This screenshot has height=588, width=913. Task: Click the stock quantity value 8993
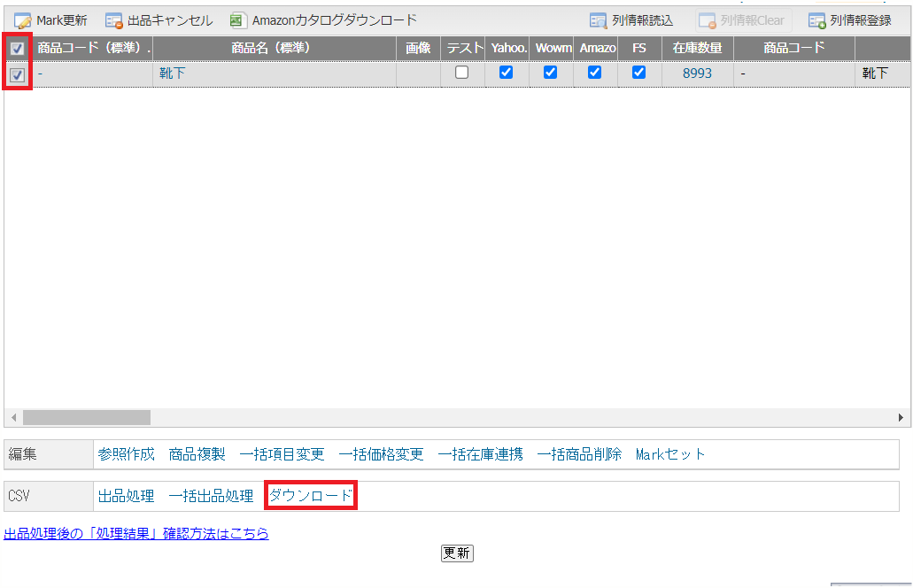[x=697, y=73]
